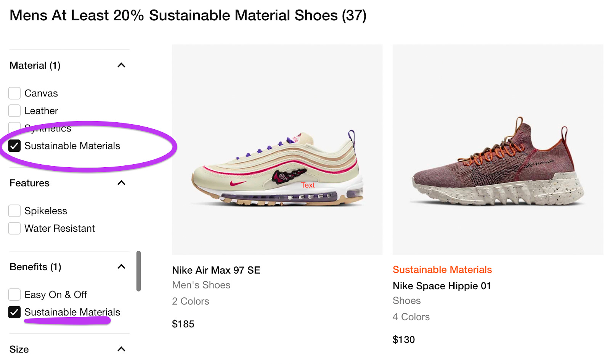
Task: Uncheck Sustainable Materials under Material
Action: point(14,146)
